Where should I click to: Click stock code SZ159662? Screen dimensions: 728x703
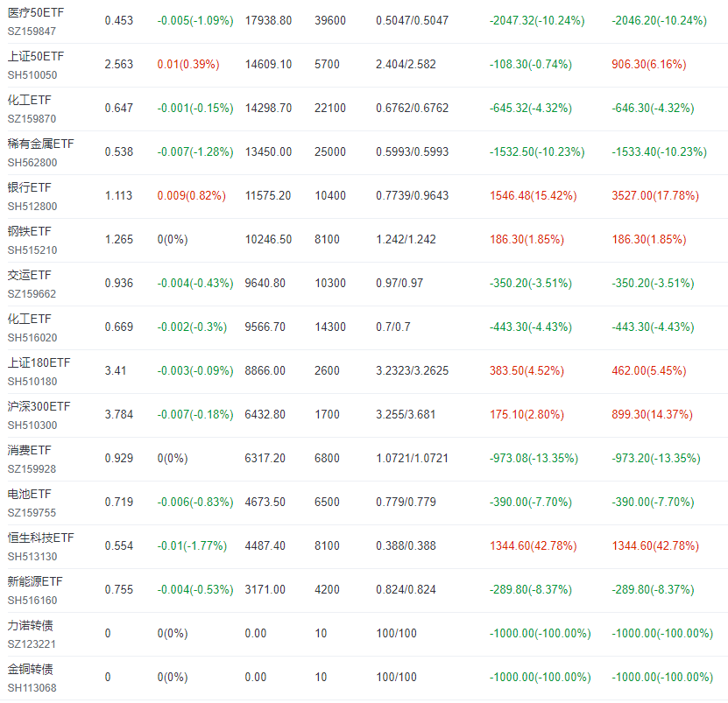click(x=32, y=294)
